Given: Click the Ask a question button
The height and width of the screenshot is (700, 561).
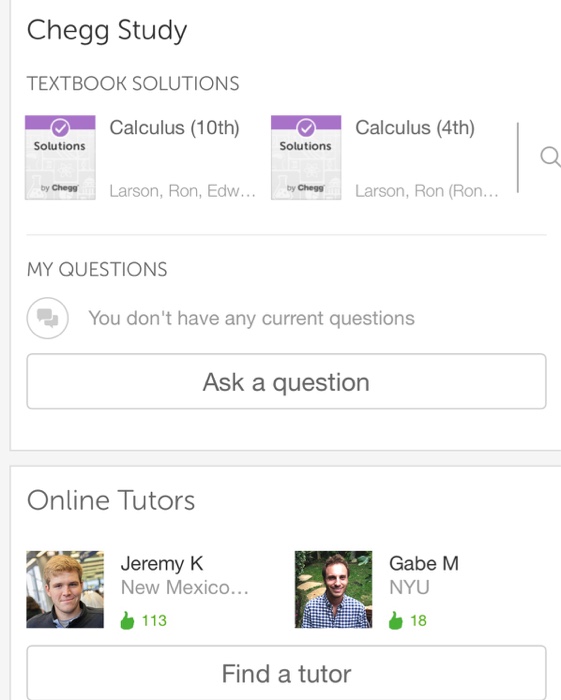Looking at the screenshot, I should [x=287, y=381].
